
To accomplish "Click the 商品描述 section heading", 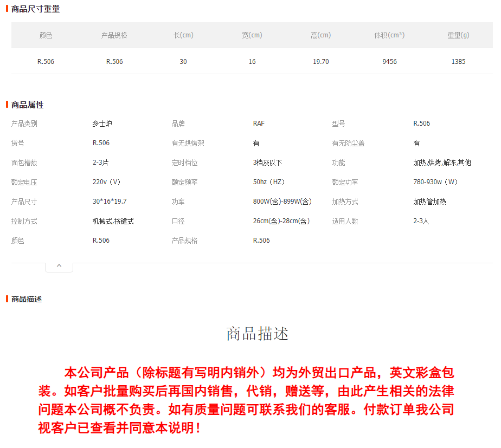I will tap(27, 299).
